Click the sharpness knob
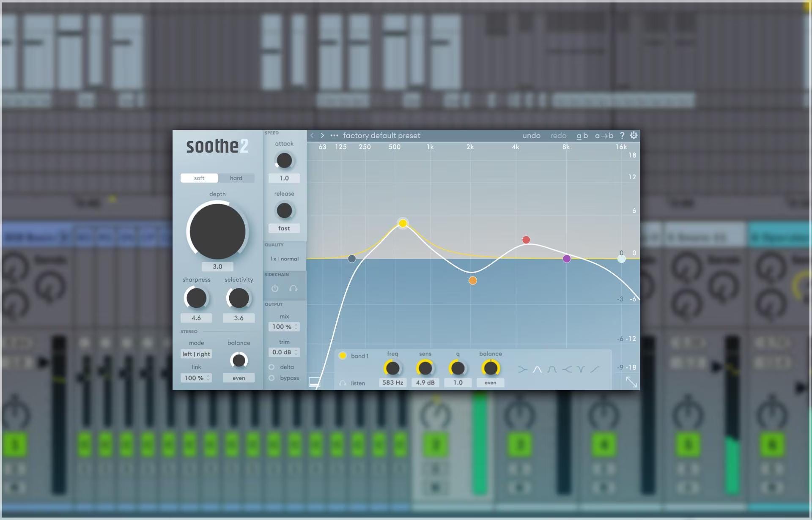812x520 pixels. click(x=196, y=298)
